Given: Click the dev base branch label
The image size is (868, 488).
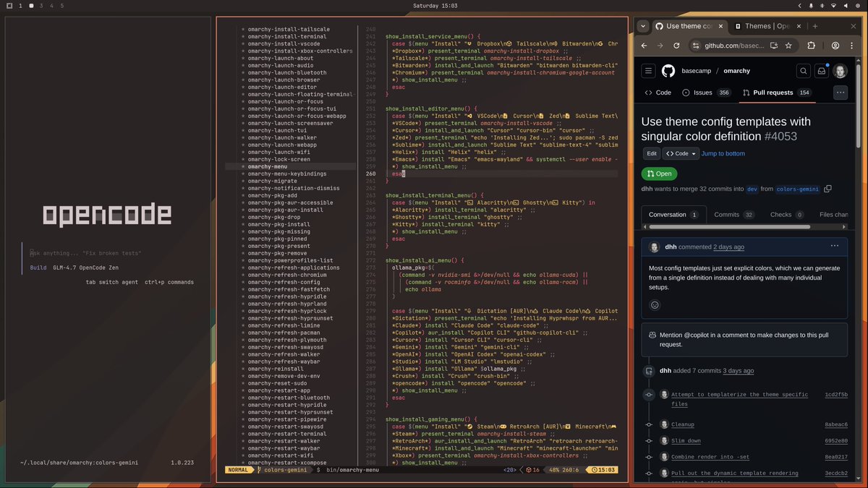Looking at the screenshot, I should pos(752,189).
